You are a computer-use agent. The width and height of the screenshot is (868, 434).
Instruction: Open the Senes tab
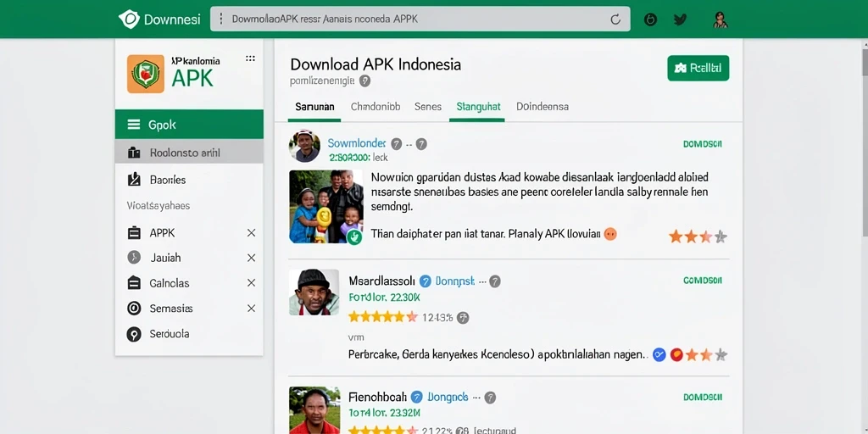[428, 106]
